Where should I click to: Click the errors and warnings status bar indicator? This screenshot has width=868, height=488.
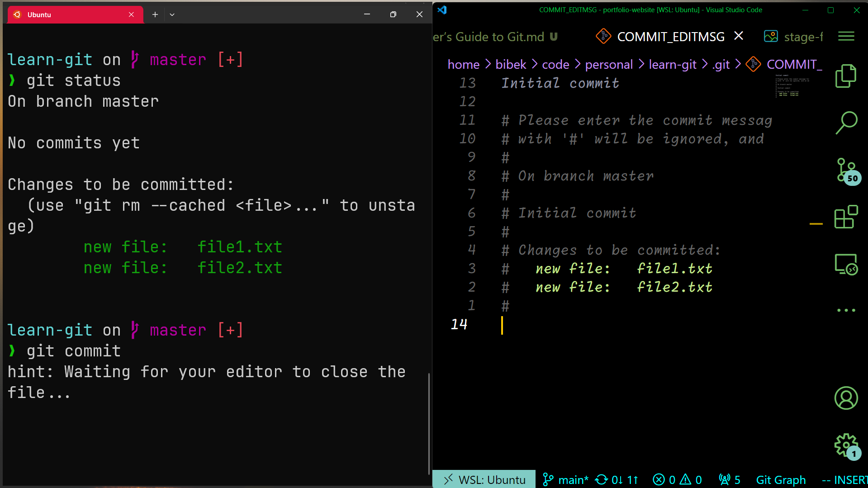point(678,479)
